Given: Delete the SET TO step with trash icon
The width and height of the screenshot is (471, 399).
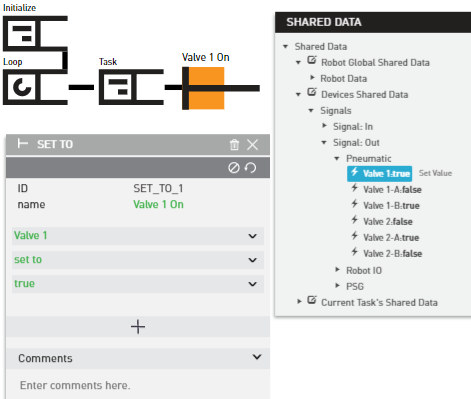Looking at the screenshot, I should [234, 145].
